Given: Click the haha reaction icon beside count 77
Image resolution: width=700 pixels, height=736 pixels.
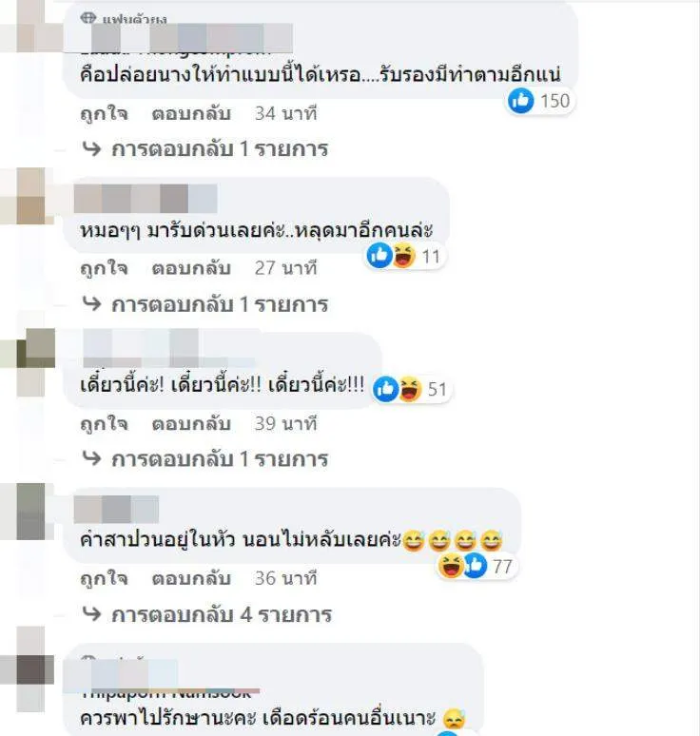Looking at the screenshot, I should click(450, 566).
